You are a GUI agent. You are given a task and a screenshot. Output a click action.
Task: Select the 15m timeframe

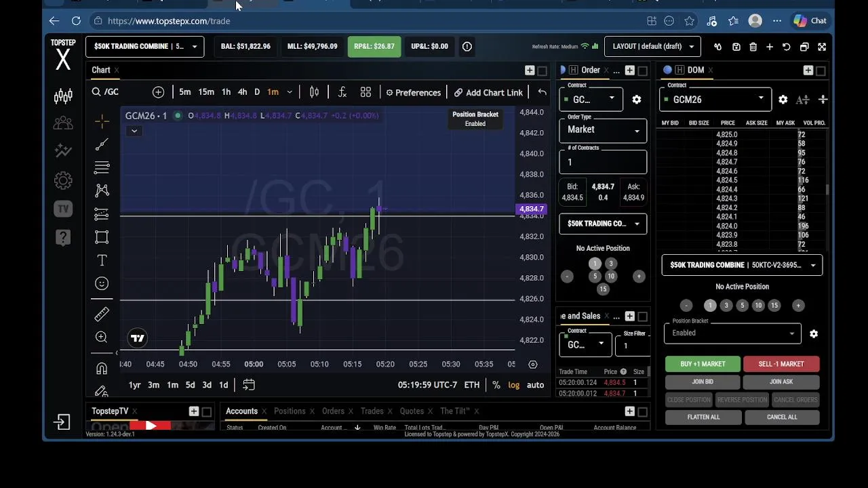(206, 92)
